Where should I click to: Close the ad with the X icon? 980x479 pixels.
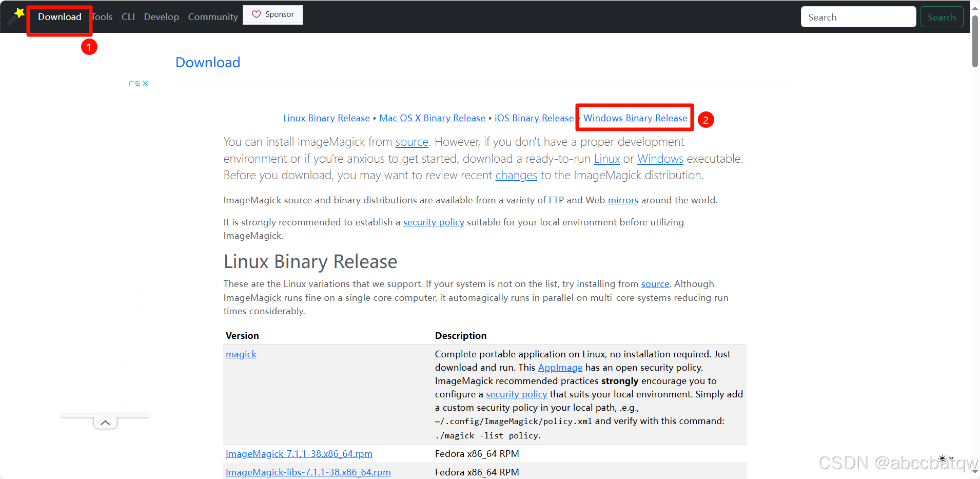click(145, 83)
